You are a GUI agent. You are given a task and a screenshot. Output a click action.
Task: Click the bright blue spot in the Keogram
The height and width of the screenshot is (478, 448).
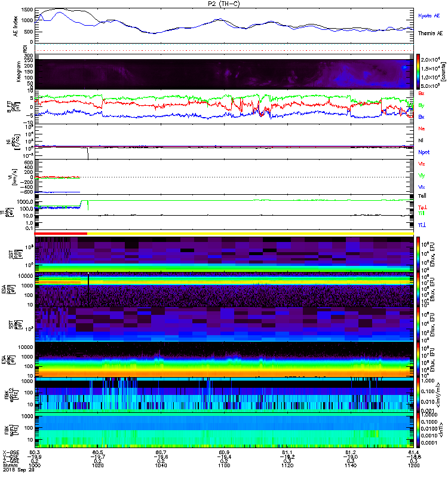point(404,68)
